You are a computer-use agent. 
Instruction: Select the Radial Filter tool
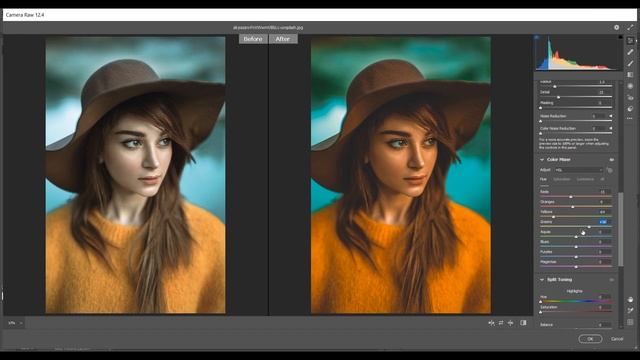coord(630,86)
